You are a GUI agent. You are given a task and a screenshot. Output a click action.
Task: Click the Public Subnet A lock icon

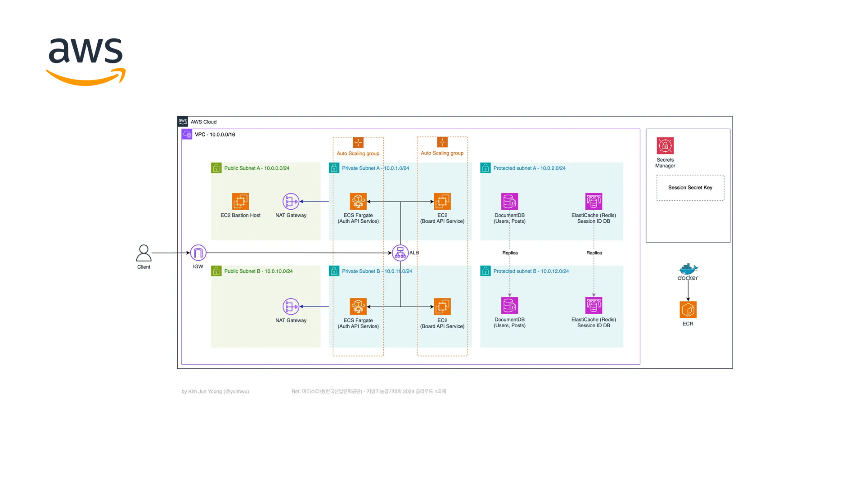click(x=216, y=168)
